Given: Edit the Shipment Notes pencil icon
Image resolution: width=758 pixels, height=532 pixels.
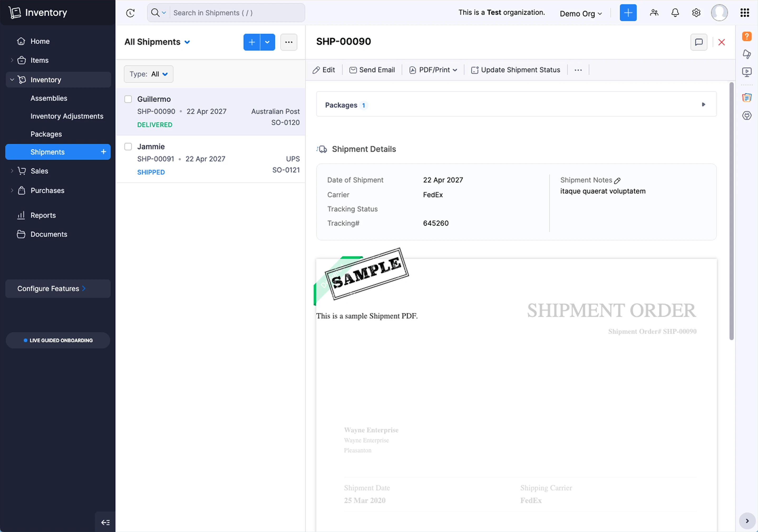Looking at the screenshot, I should click(x=617, y=180).
